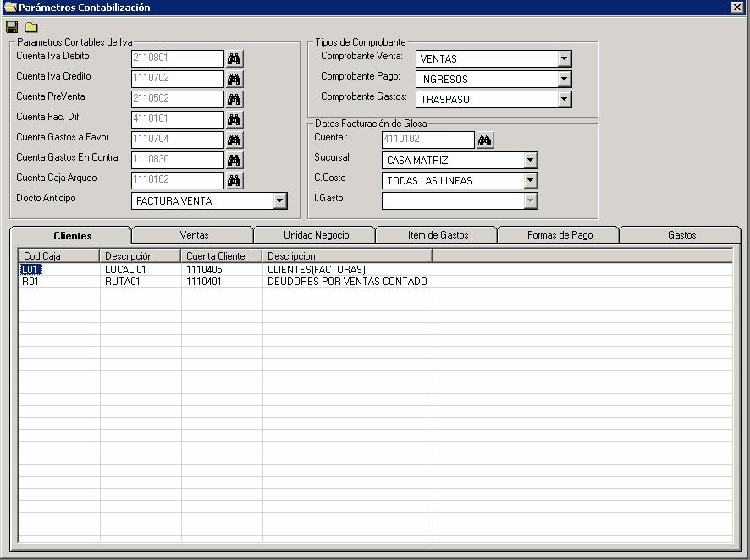The width and height of the screenshot is (750, 560).
Task: Open the Comprobante Pago dropdown
Action: point(565,79)
